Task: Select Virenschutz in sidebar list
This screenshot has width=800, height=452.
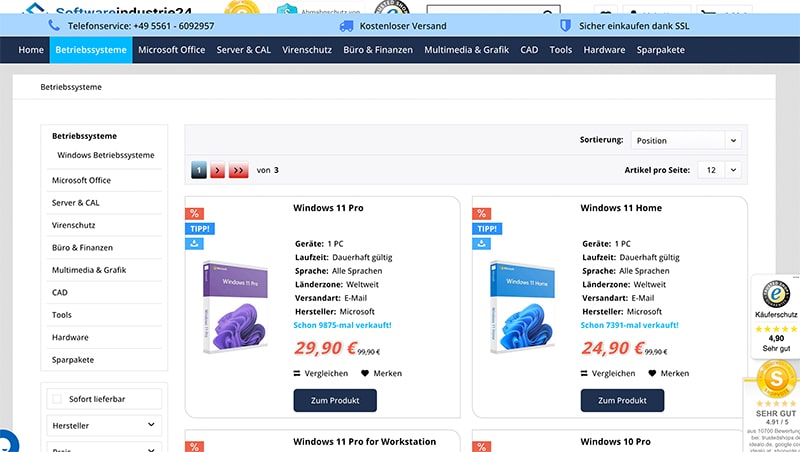Action: (73, 225)
